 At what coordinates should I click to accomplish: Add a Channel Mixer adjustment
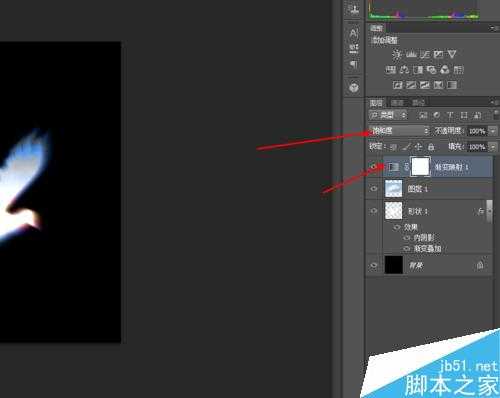click(445, 70)
